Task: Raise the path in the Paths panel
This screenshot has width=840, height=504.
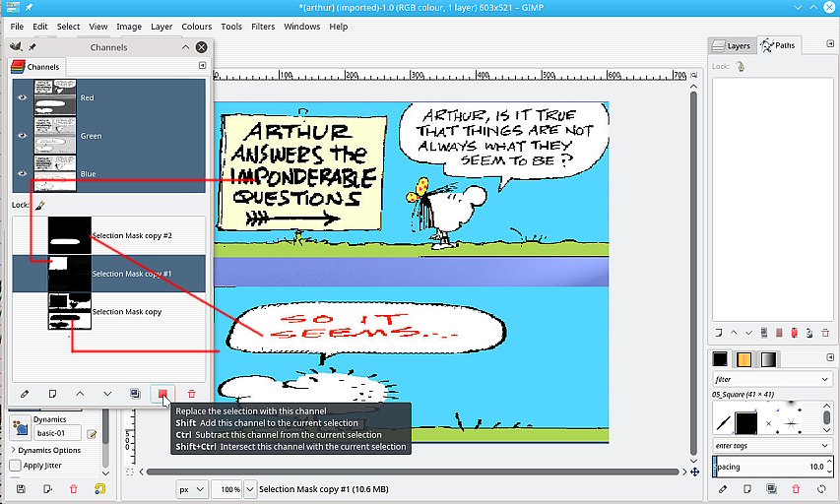Action: 734,333
